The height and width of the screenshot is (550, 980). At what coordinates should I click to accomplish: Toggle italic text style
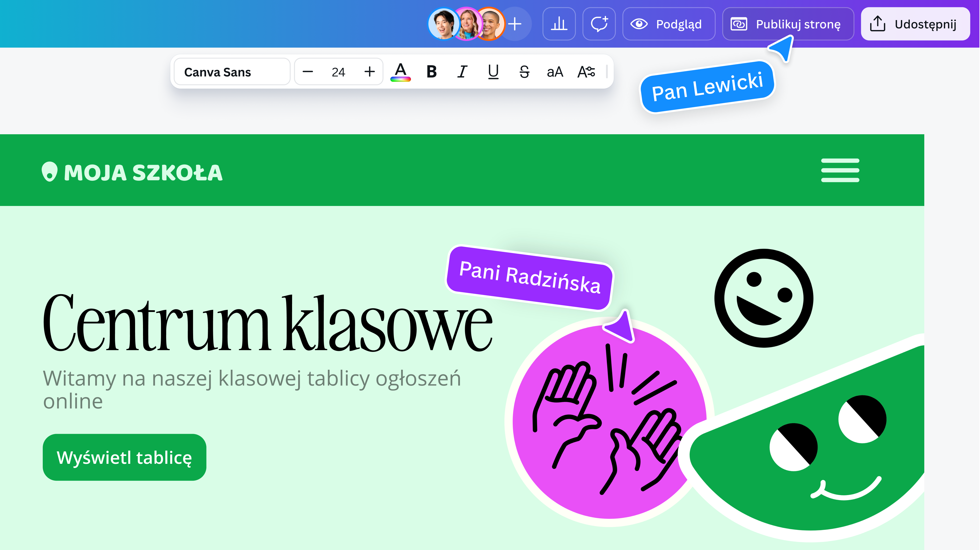(x=462, y=71)
